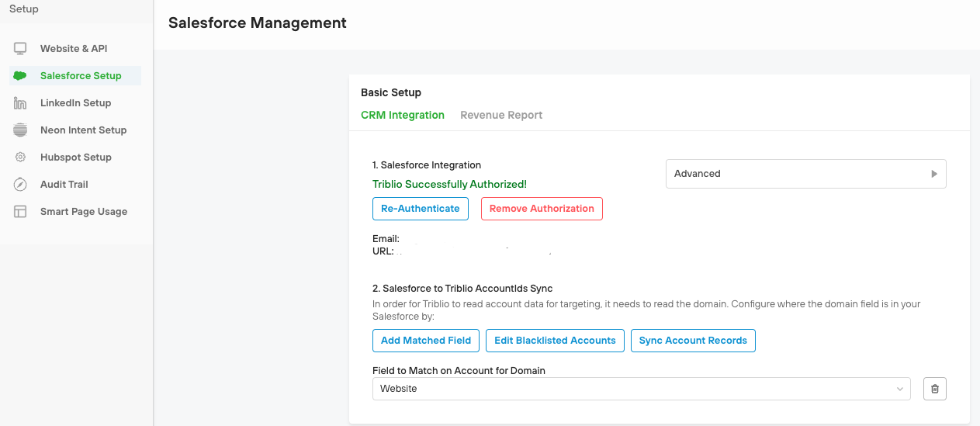Go to Audit Trail page
The height and width of the screenshot is (426, 980).
tap(64, 185)
